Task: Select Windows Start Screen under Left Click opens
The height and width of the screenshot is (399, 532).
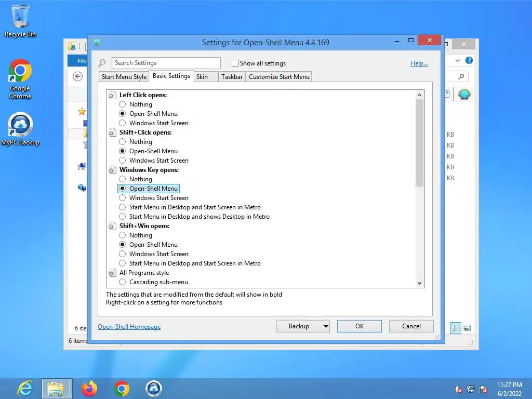Action: (123, 123)
